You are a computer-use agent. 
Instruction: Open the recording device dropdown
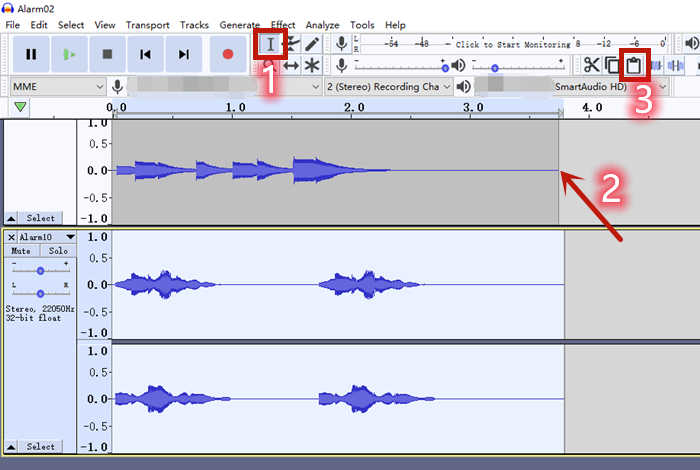click(x=225, y=87)
